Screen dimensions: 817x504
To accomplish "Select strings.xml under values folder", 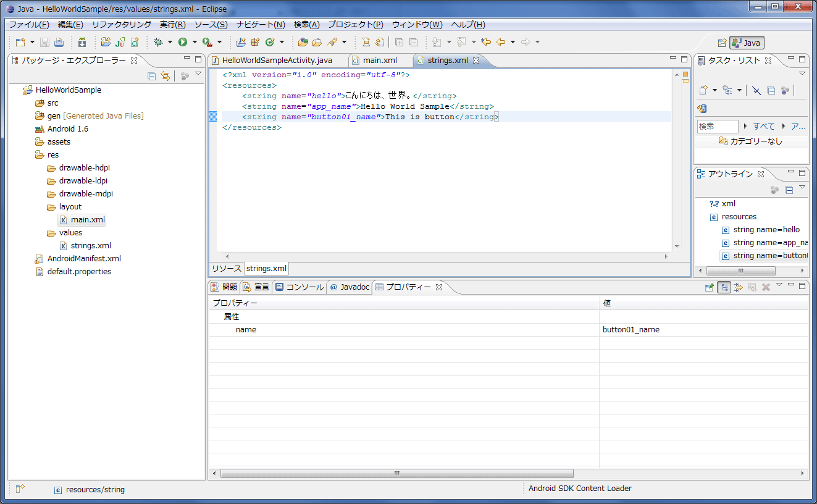I will (x=91, y=246).
